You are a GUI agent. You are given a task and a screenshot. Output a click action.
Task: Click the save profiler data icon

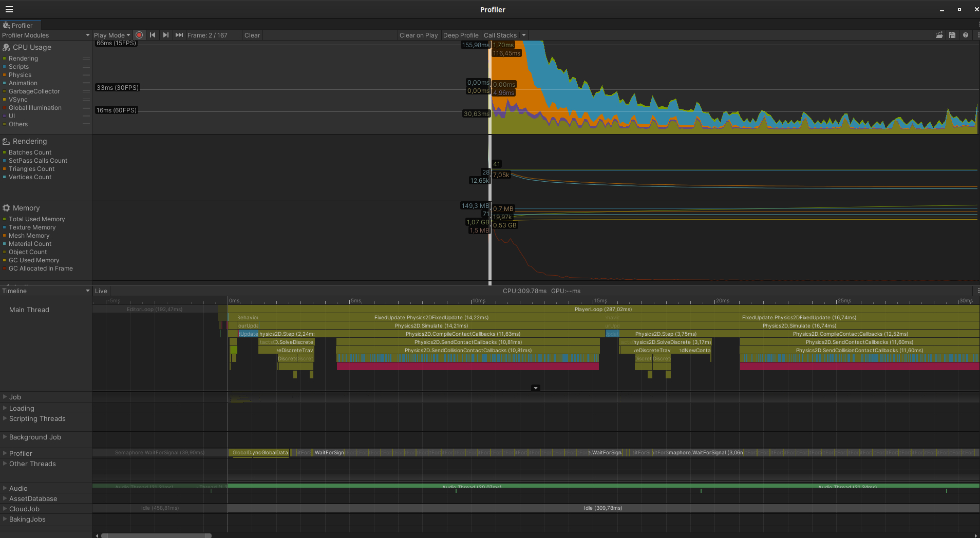click(x=952, y=35)
